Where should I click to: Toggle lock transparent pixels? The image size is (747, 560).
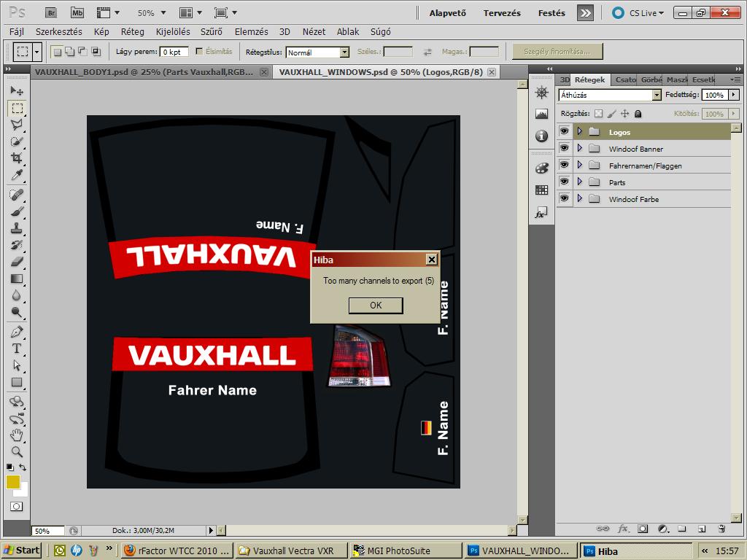click(x=598, y=113)
